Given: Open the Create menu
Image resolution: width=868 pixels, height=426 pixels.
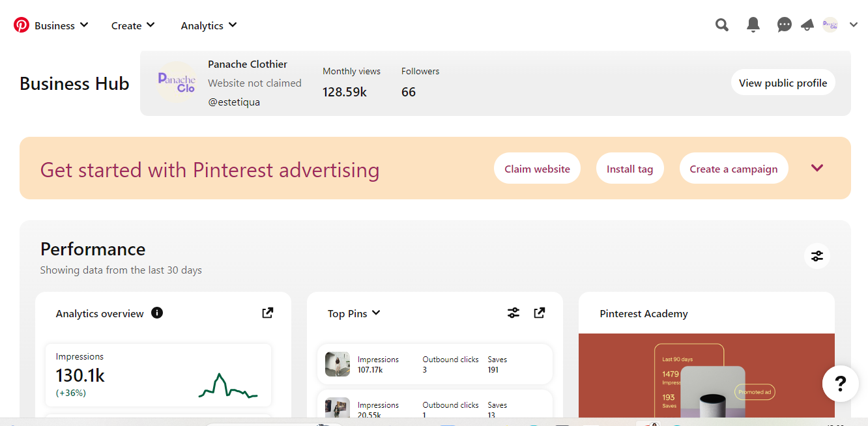Looking at the screenshot, I should coord(133,25).
